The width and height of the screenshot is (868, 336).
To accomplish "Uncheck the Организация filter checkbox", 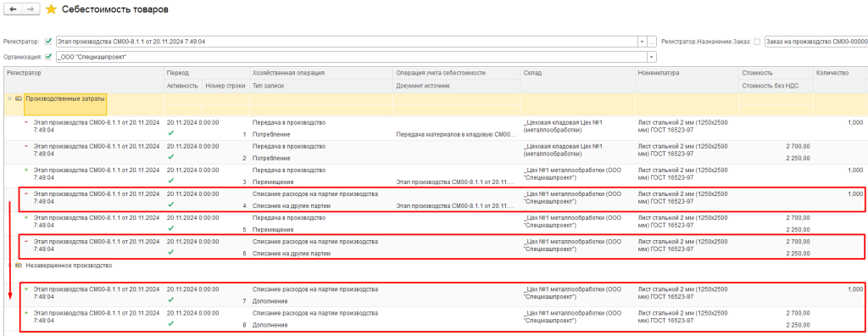I will pos(48,57).
